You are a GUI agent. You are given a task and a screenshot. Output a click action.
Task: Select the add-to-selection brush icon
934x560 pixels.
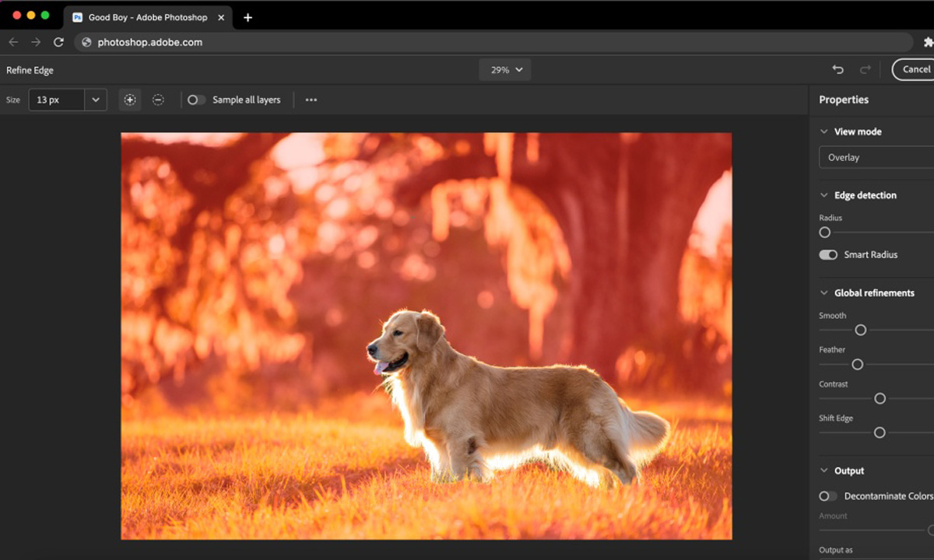[130, 100]
